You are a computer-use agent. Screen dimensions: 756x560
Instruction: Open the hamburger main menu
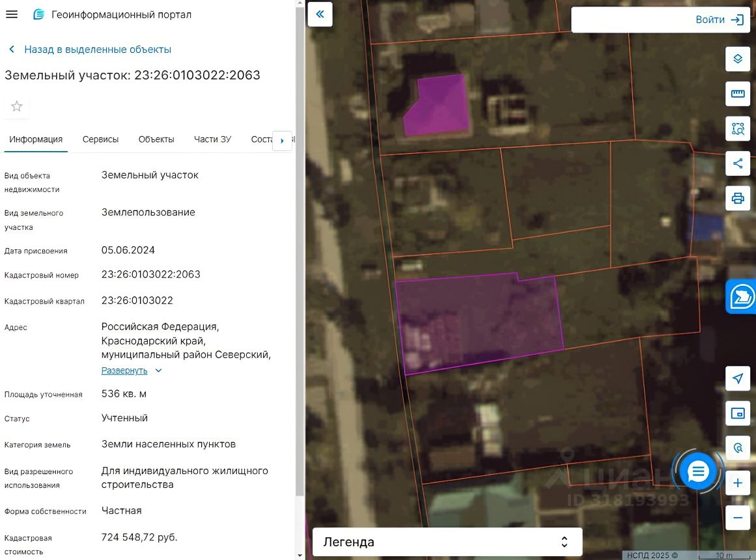12,14
